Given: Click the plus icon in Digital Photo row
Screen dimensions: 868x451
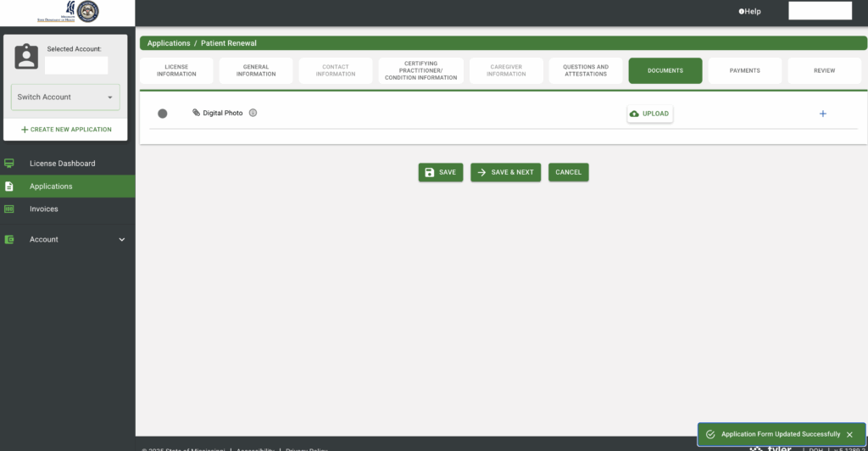Looking at the screenshot, I should click(x=822, y=114).
